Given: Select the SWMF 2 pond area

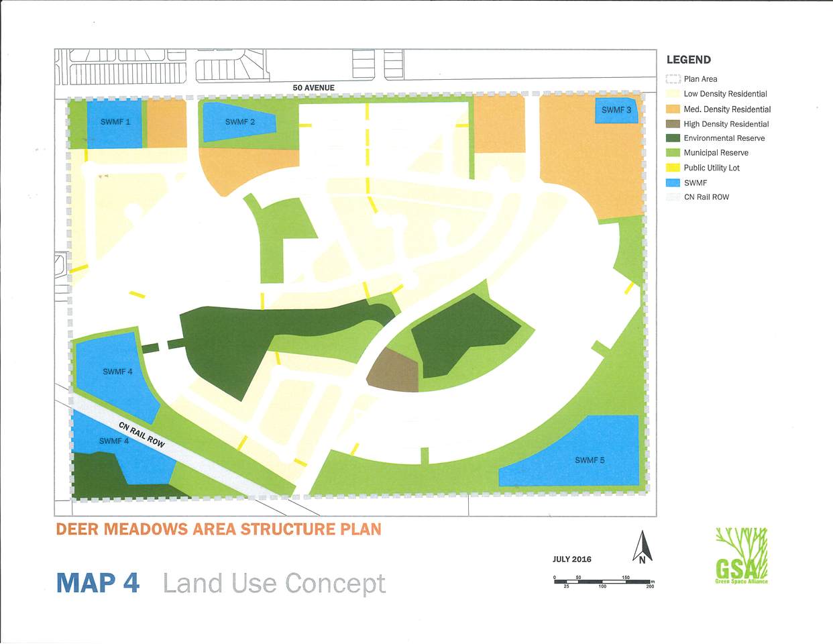Looking at the screenshot, I should pyautogui.click(x=238, y=122).
